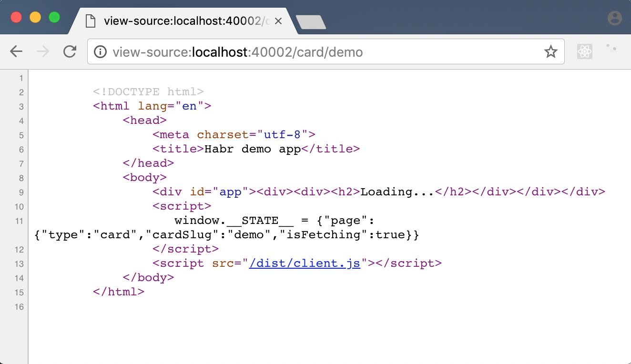Maximize the window with green button
The width and height of the screenshot is (631, 364).
54,18
